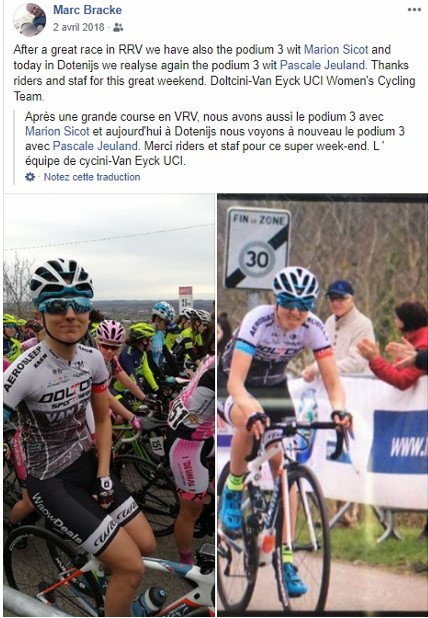The image size is (428, 618).
Task: Open the 2 avril 2018 timestamp link
Action: [79, 27]
